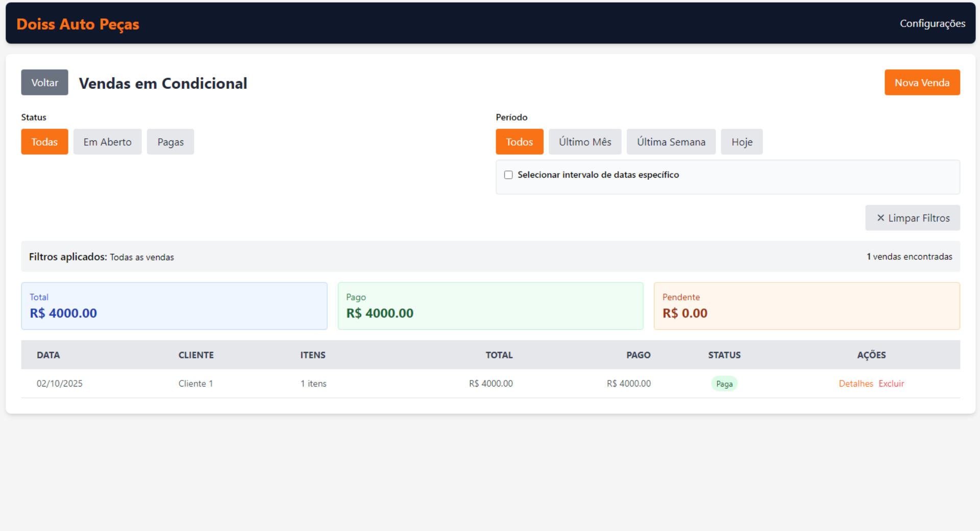This screenshot has height=531, width=980.
Task: Click the Voltar back button
Action: coord(44,83)
